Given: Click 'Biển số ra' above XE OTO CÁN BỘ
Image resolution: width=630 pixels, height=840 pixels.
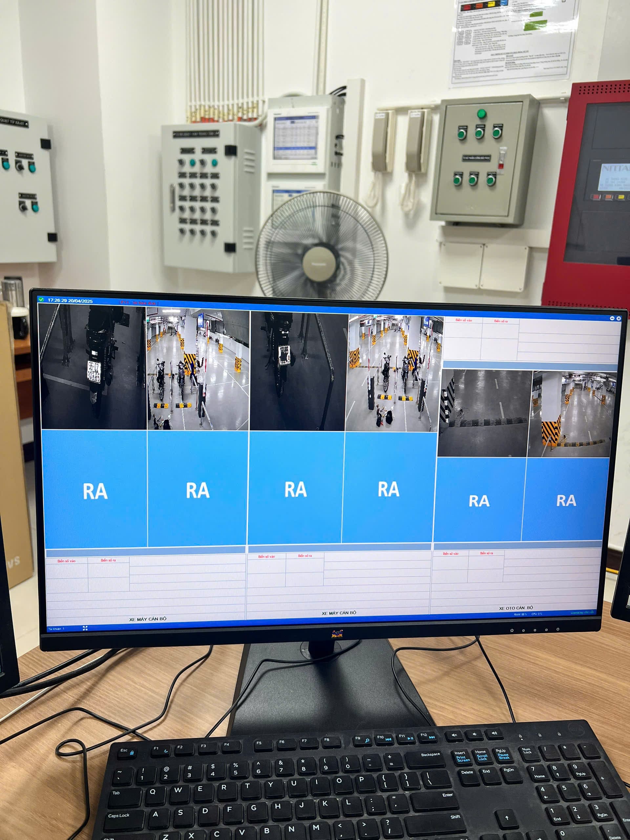Looking at the screenshot, I should click(x=487, y=553).
